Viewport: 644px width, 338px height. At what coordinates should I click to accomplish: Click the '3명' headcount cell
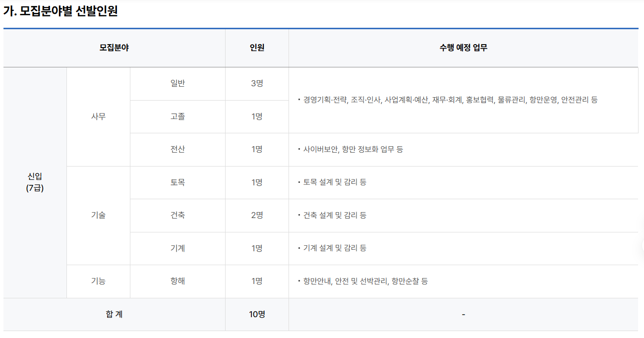click(257, 83)
